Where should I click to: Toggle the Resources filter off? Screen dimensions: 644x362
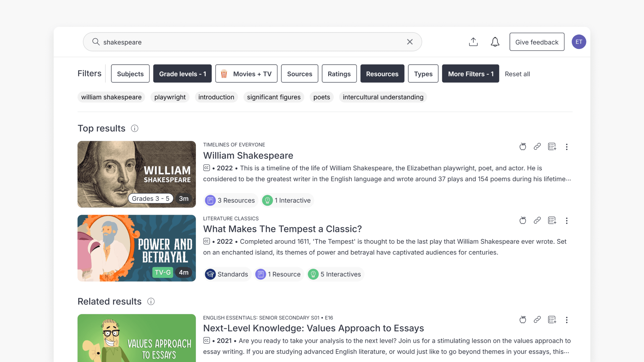pyautogui.click(x=382, y=74)
